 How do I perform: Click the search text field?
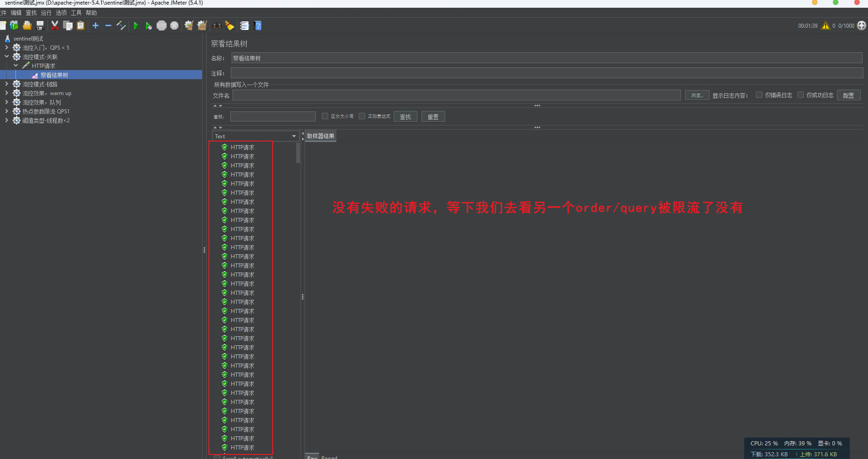click(273, 116)
